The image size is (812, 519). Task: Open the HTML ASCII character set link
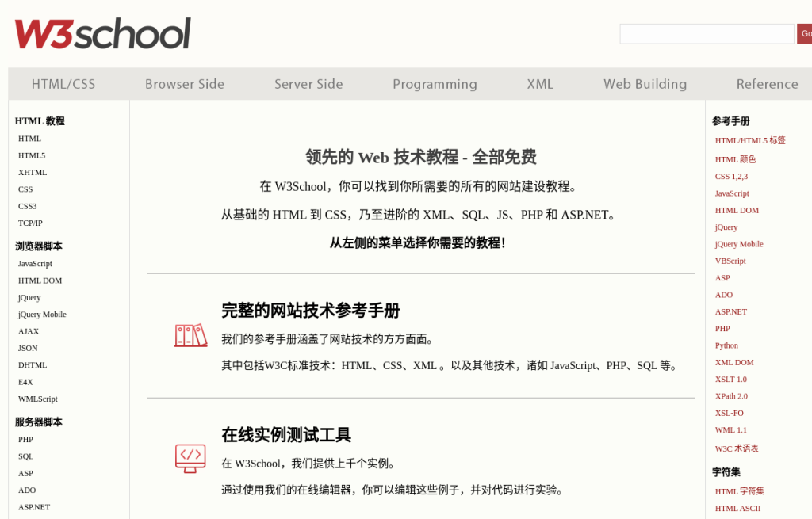tap(737, 509)
